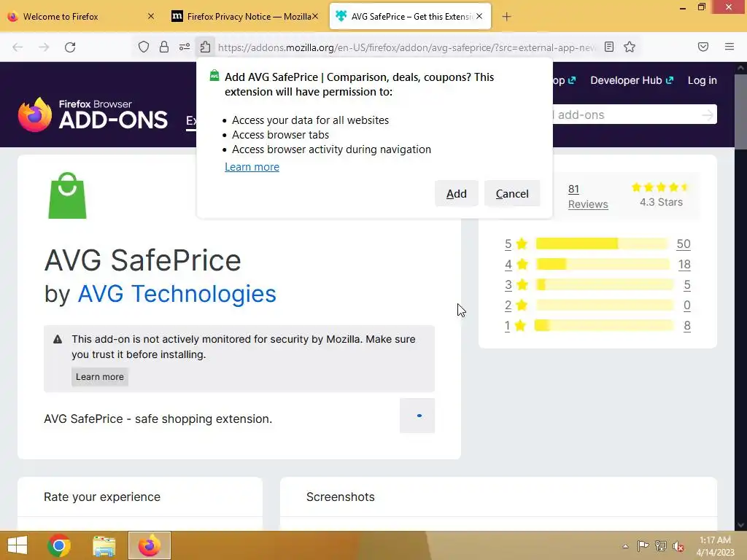Cancel the extension install dialog

512,194
